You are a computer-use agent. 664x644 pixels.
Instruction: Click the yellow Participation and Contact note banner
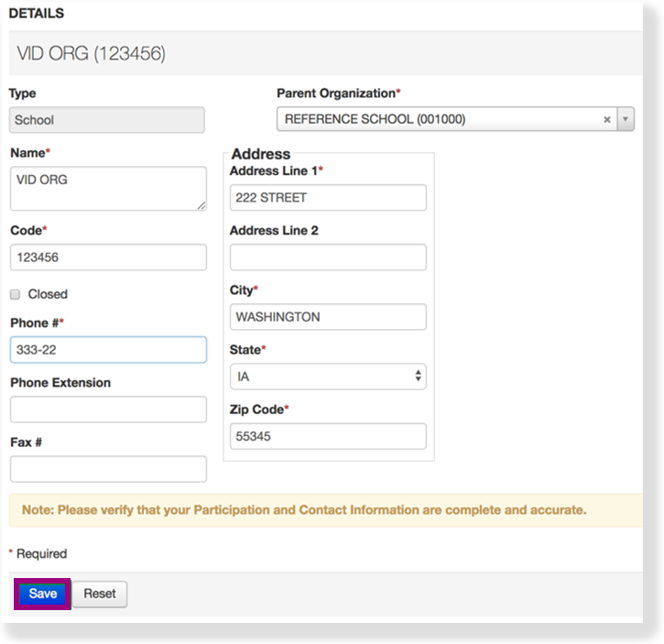304,510
